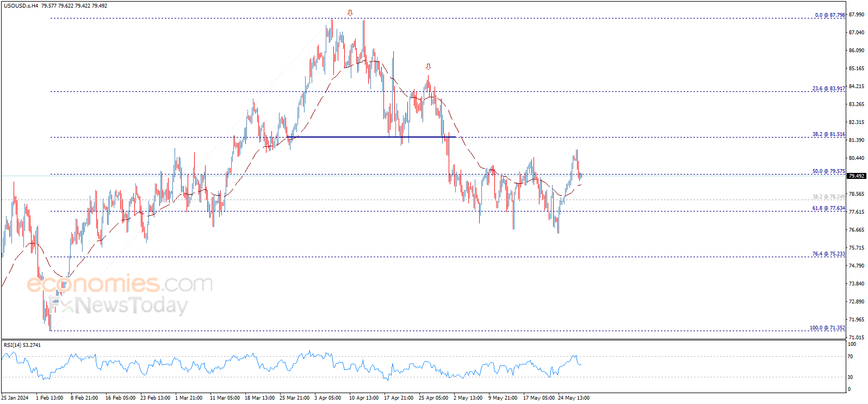
Task: Select the 100.0 @ 71.352 Fibonacci label
Action: tap(827, 328)
